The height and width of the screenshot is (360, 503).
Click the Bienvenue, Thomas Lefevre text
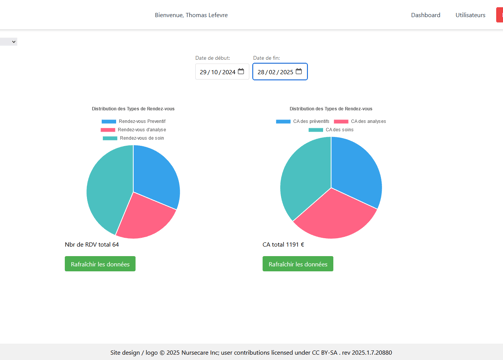click(x=191, y=15)
